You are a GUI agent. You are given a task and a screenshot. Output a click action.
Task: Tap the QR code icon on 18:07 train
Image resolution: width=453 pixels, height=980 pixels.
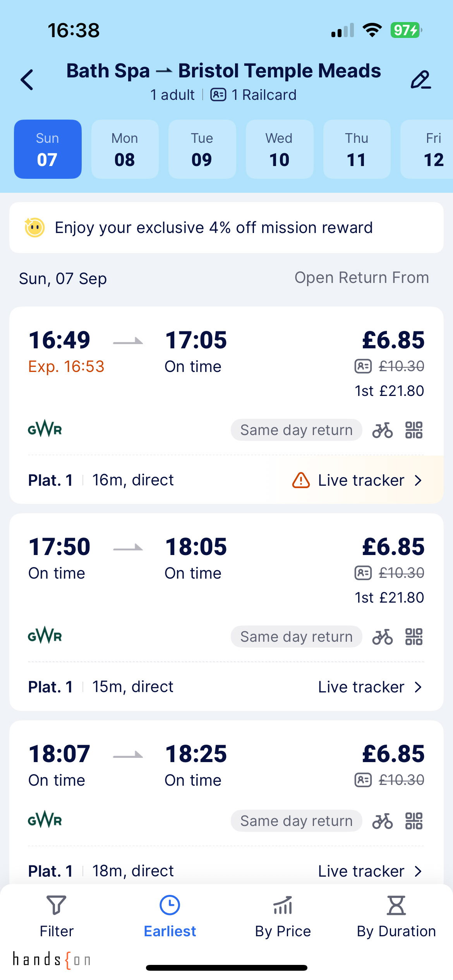(x=414, y=821)
